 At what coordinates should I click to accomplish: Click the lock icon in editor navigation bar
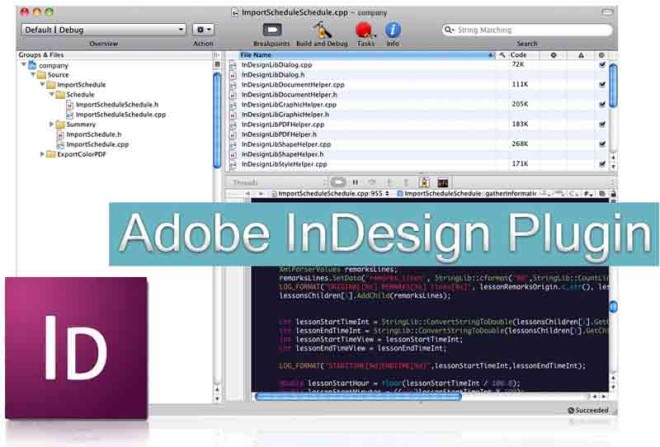click(613, 194)
